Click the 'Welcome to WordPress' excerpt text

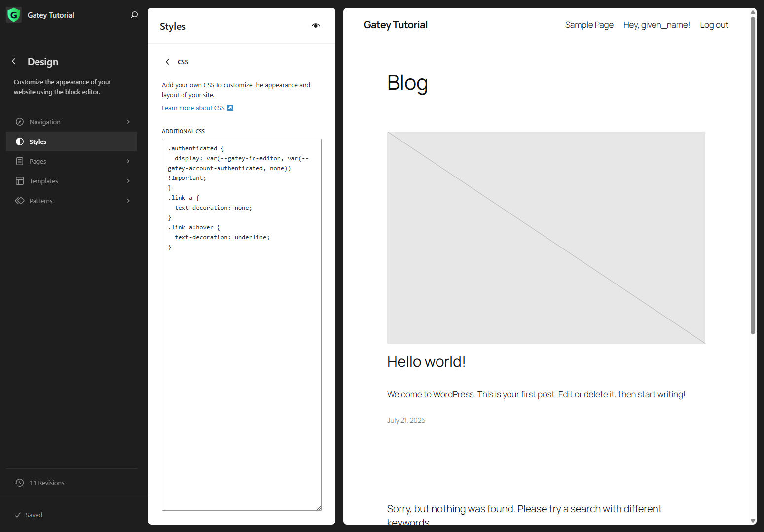coord(536,394)
